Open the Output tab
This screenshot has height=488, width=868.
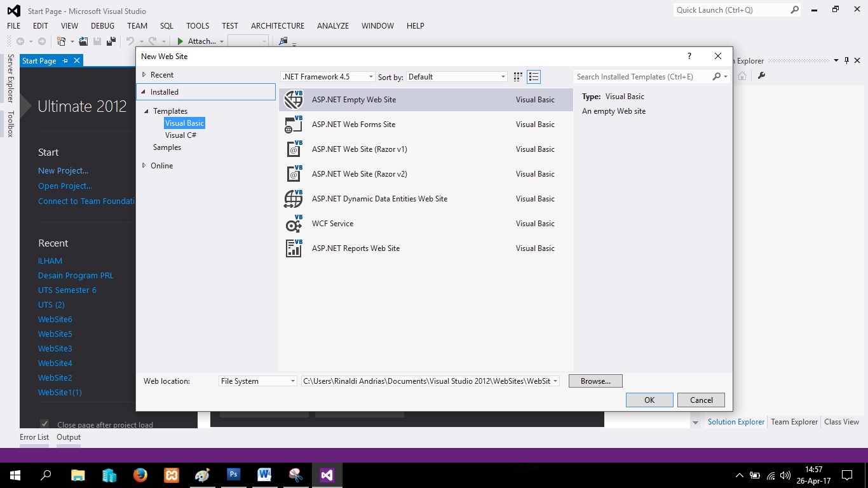pos(69,437)
